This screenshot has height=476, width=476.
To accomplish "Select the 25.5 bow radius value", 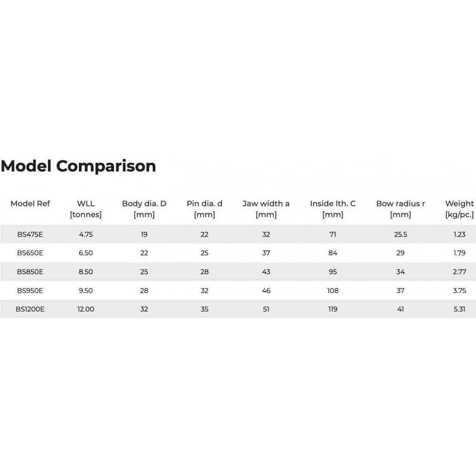I will click(x=400, y=234).
